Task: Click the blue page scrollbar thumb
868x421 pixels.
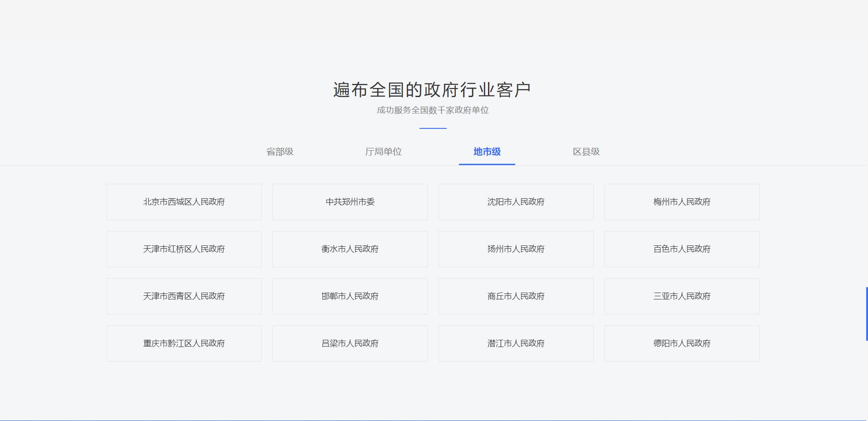Action: click(x=866, y=313)
